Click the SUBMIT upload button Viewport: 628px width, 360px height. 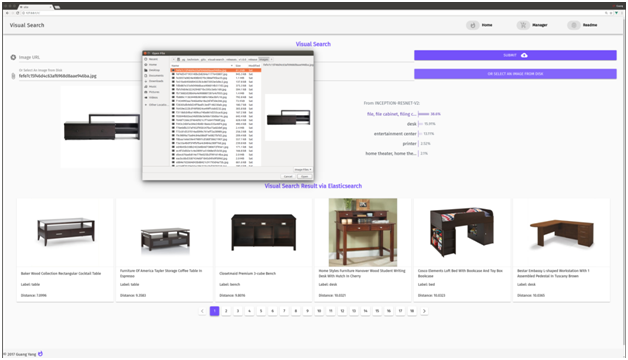[x=515, y=55]
